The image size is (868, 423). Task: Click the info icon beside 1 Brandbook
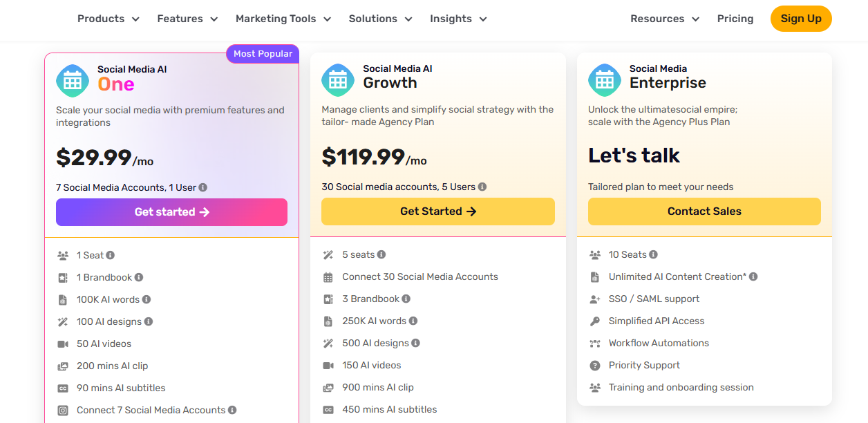tap(139, 277)
